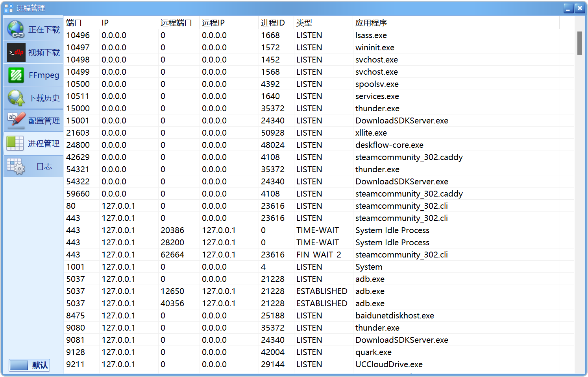Screen dimensions: 588x377
Task: Minimize the 进程管理 window
Action: (568, 8)
